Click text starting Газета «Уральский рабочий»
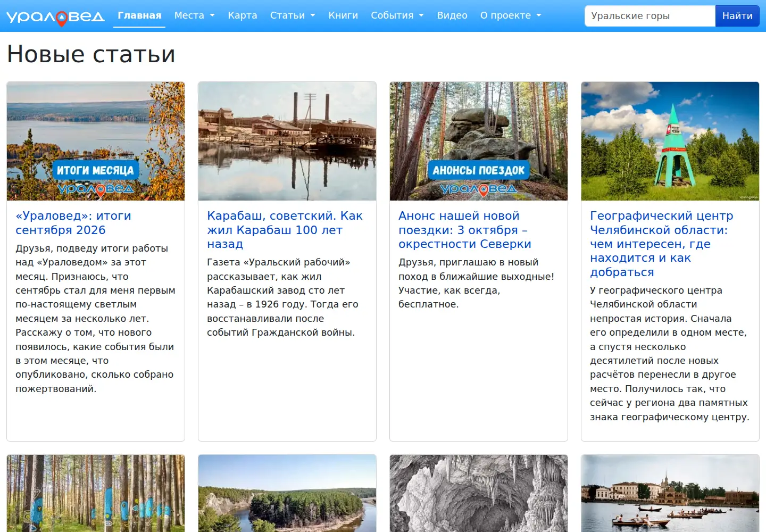This screenshot has height=532, width=766. point(282,297)
